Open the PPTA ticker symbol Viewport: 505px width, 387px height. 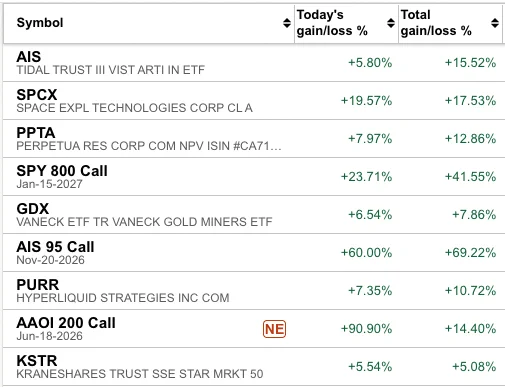[36, 133]
